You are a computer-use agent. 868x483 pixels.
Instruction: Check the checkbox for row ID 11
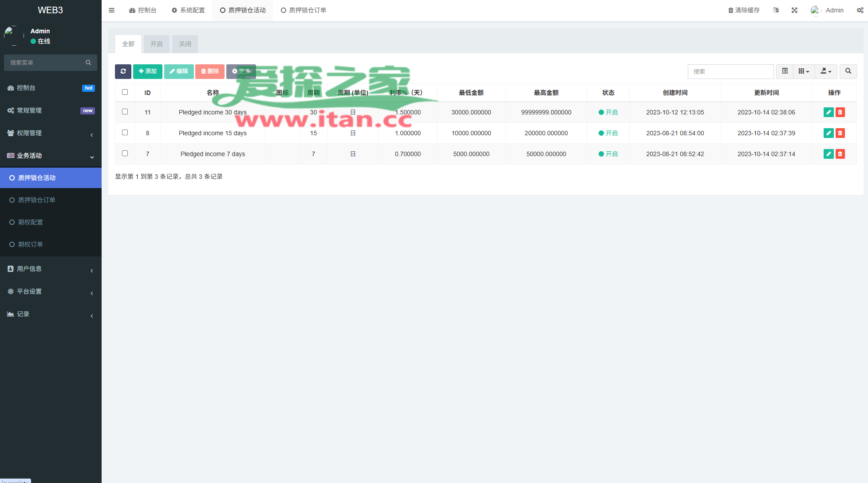[125, 112]
